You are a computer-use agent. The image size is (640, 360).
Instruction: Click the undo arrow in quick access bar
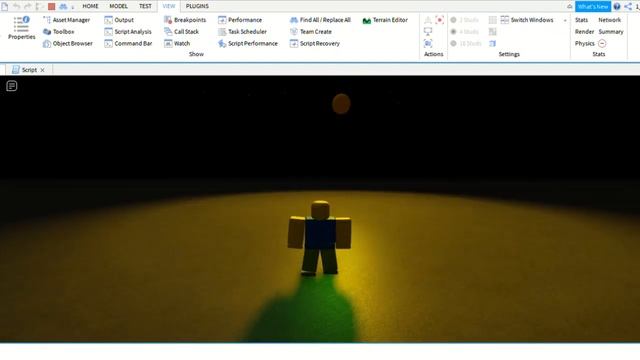pyautogui.click(x=16, y=6)
